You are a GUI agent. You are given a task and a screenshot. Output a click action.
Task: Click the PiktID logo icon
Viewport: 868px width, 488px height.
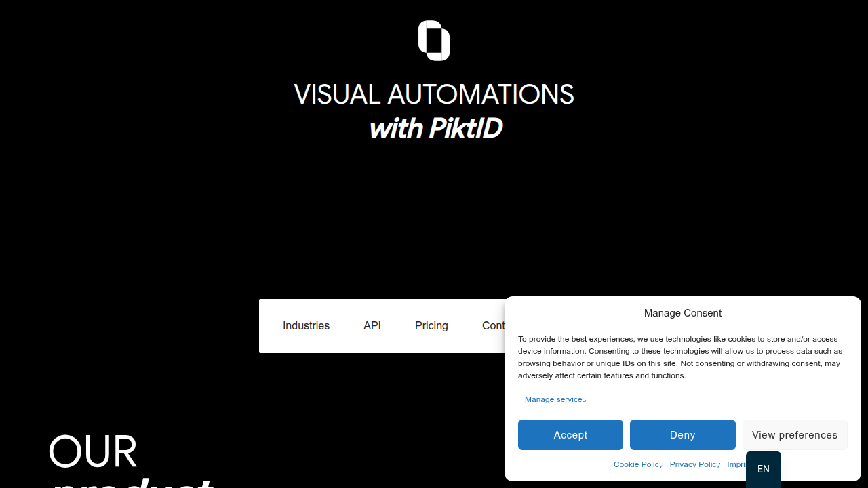(x=434, y=41)
